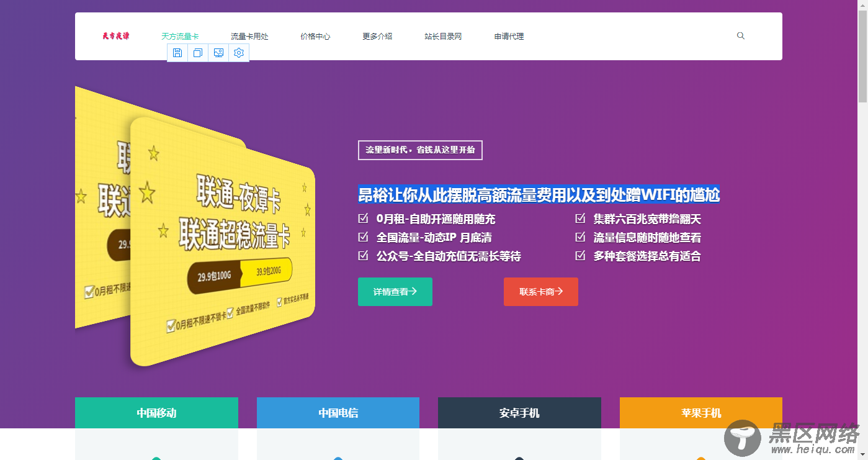The image size is (868, 460).
Task: Click the 流量新时代，省钱从这里开始 outlined label
Action: pyautogui.click(x=420, y=150)
